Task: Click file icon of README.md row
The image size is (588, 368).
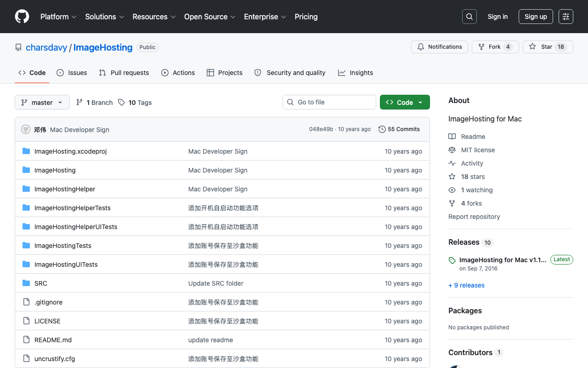Action: coord(26,340)
